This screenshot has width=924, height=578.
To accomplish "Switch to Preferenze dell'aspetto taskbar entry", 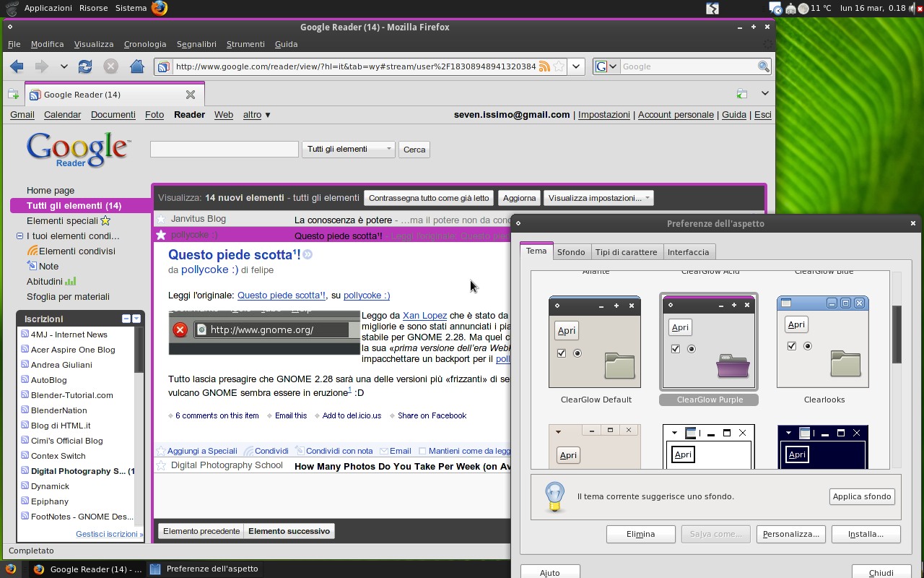I will [204, 569].
